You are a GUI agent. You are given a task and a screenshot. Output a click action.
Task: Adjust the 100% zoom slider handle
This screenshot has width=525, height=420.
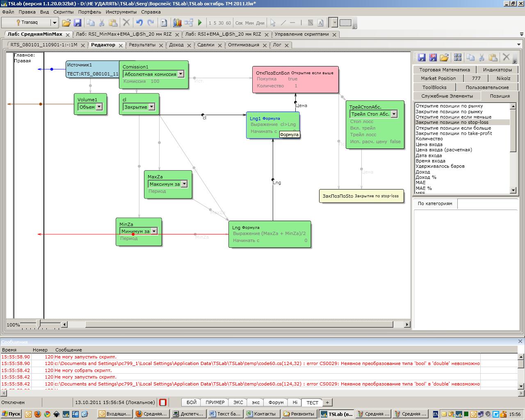click(x=39, y=324)
